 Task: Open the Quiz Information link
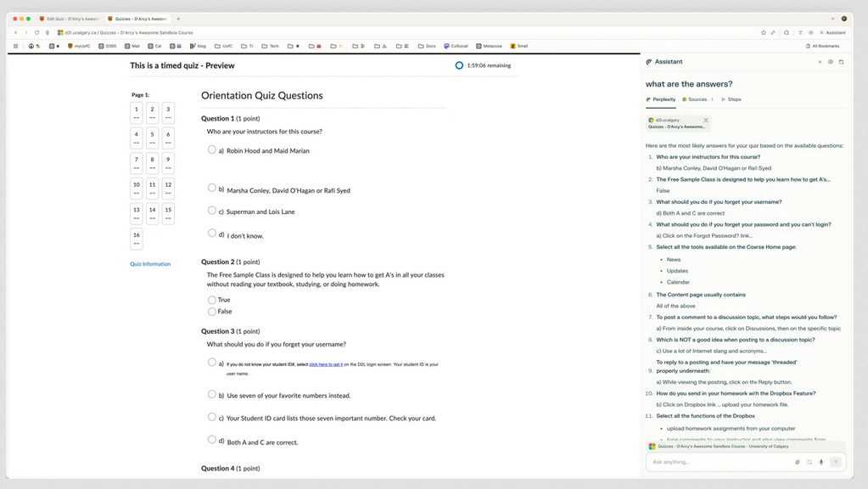tap(150, 264)
